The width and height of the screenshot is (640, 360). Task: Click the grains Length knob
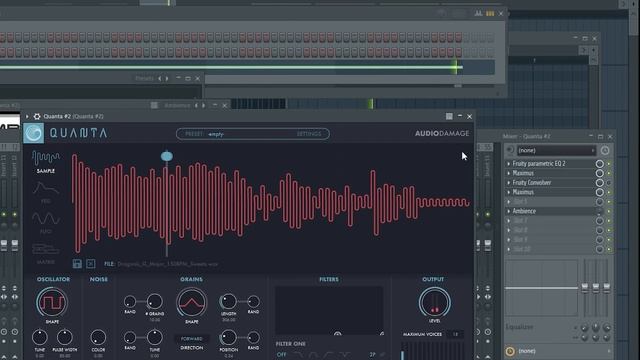[228, 302]
